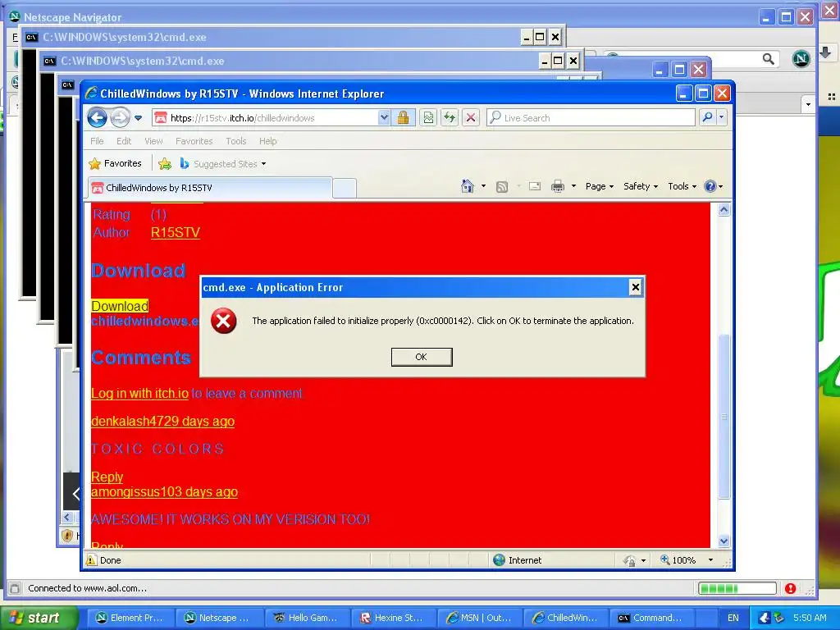Expand the search provider dropdown
Screen dimensions: 840x630
point(722,117)
